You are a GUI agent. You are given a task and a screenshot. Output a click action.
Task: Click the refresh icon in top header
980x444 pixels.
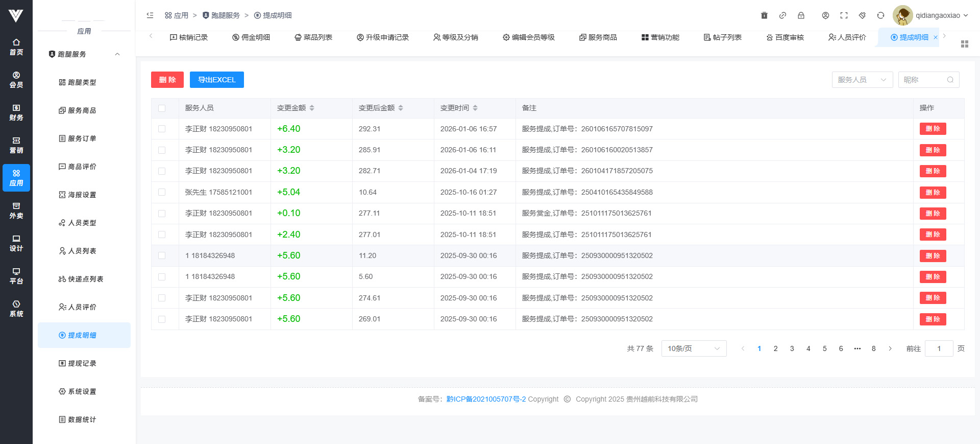point(880,15)
